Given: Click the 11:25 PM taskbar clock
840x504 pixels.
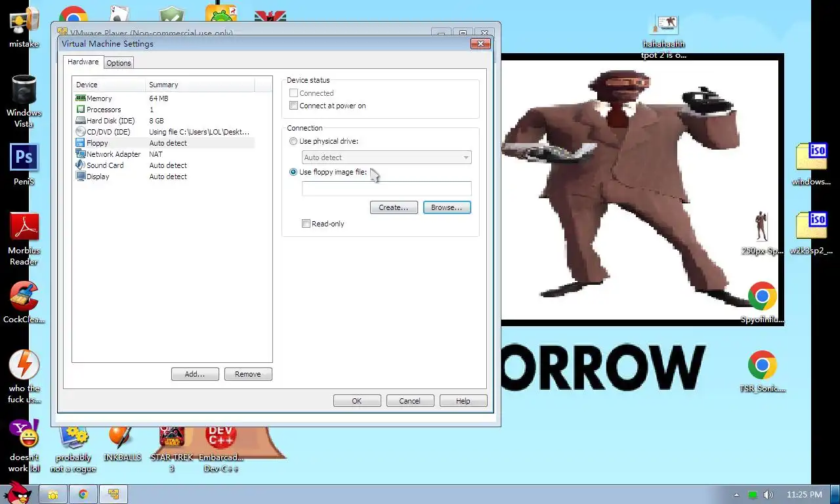Looking at the screenshot, I should [x=804, y=495].
